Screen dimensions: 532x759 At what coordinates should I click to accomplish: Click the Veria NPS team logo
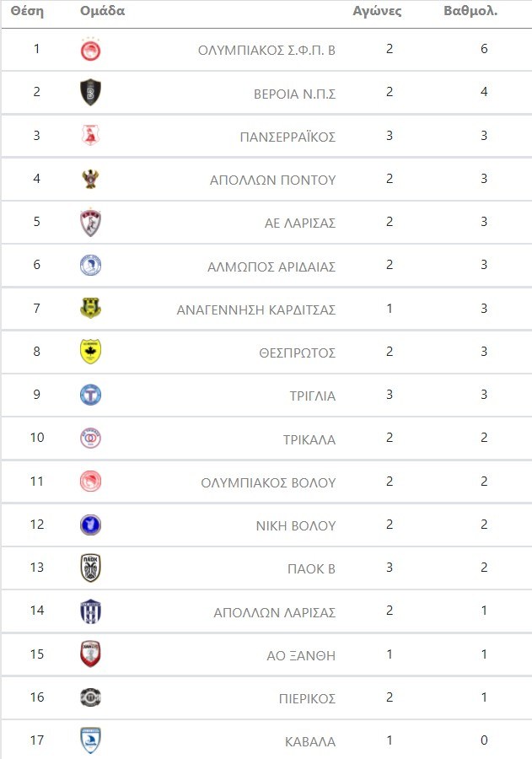point(90,92)
